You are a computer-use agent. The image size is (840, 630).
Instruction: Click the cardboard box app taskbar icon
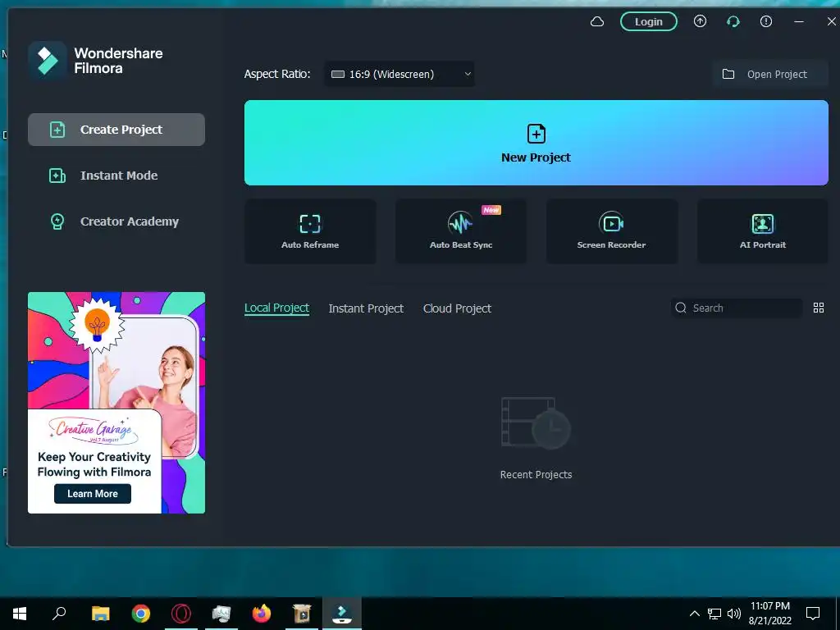click(x=302, y=614)
